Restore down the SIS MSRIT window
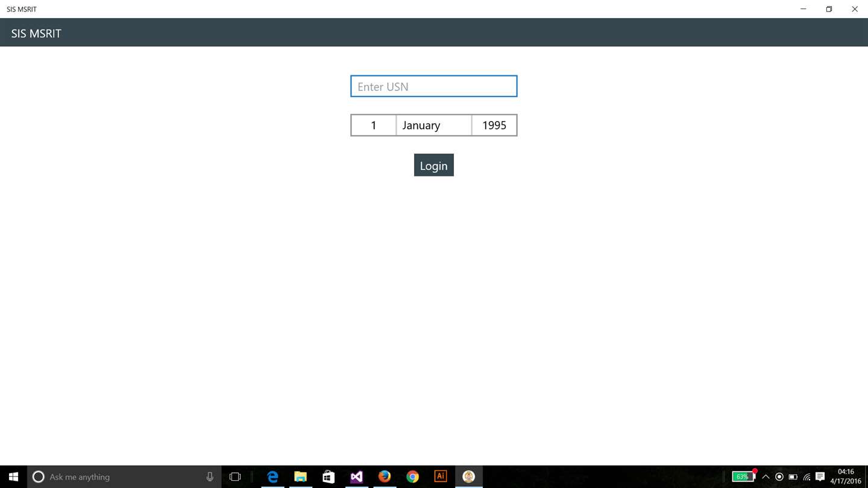The image size is (868, 488). (829, 9)
